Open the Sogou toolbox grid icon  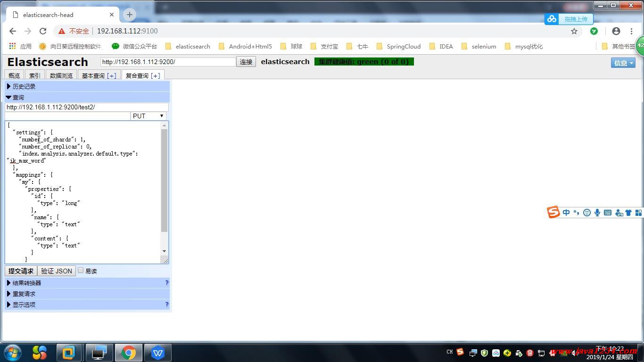[x=639, y=213]
